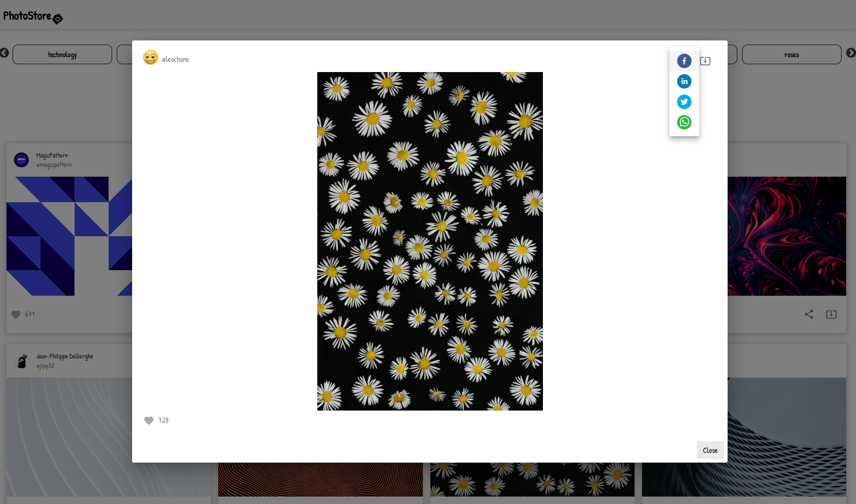This screenshot has height=504, width=856.
Task: Share photo on LinkedIn
Action: (684, 81)
